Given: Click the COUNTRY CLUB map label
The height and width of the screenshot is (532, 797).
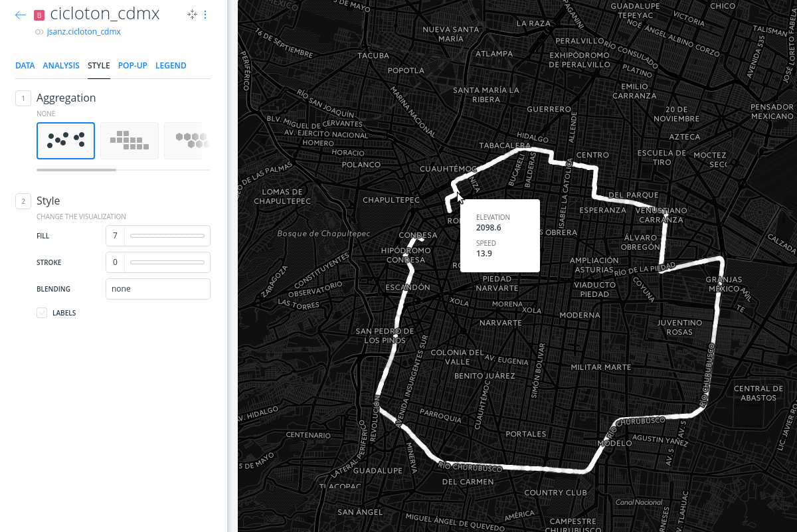Looking at the screenshot, I should (555, 492).
